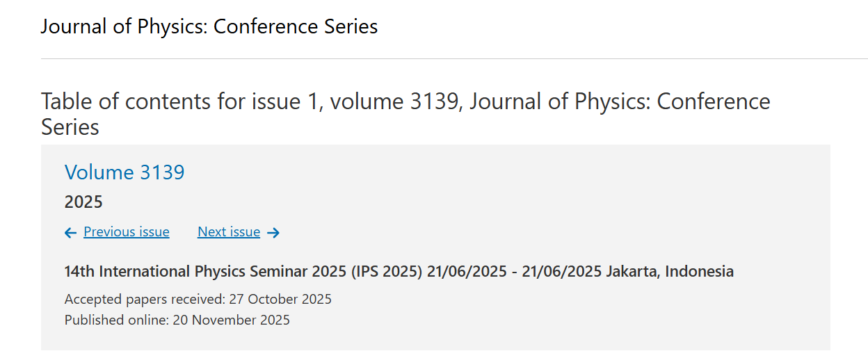Click the Journal of Physics: Conference Series header
The image size is (868, 358).
[209, 27]
